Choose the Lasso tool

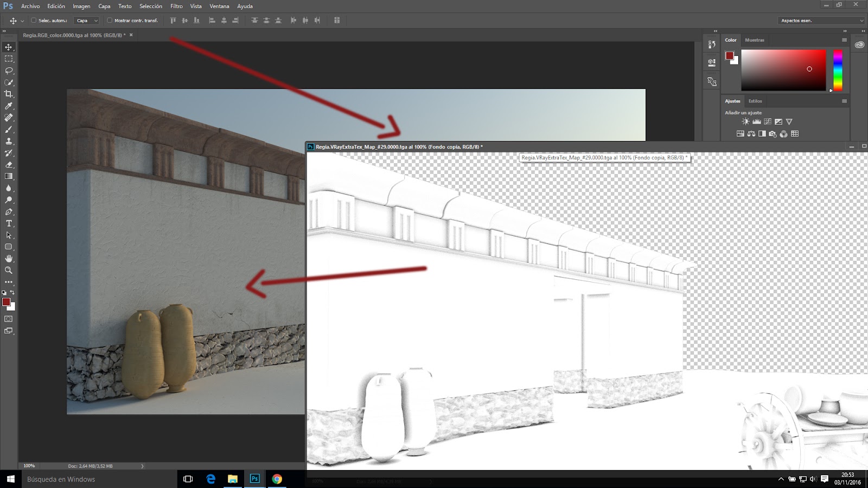click(9, 70)
